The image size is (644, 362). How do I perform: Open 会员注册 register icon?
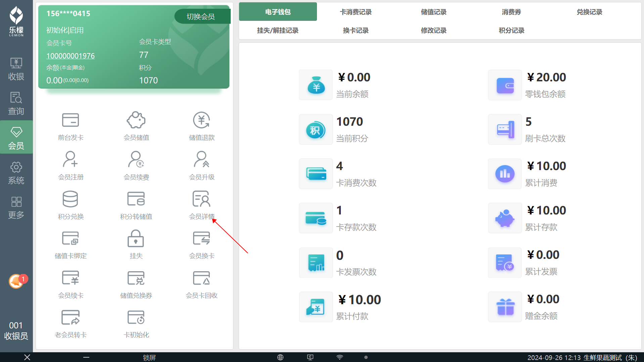[71, 159]
